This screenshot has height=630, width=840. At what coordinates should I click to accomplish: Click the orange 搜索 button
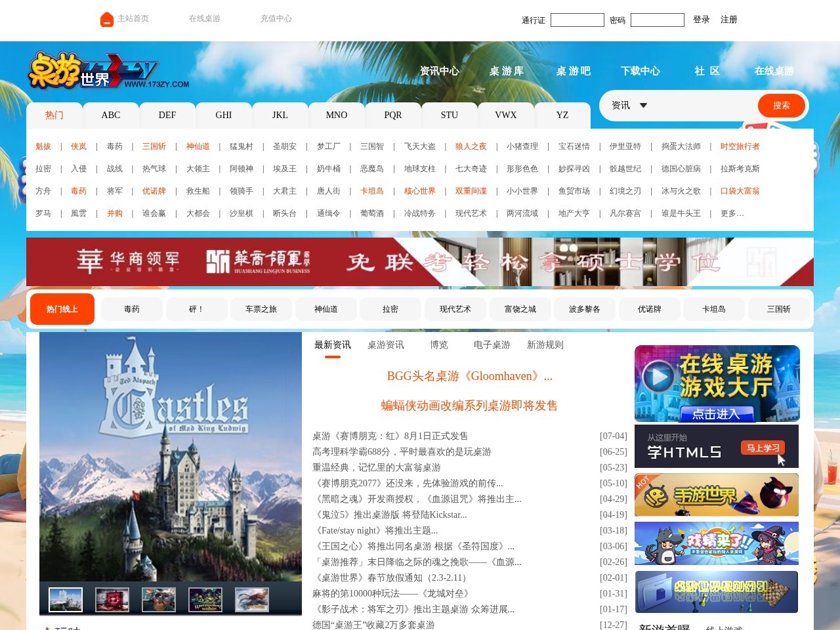coord(781,106)
